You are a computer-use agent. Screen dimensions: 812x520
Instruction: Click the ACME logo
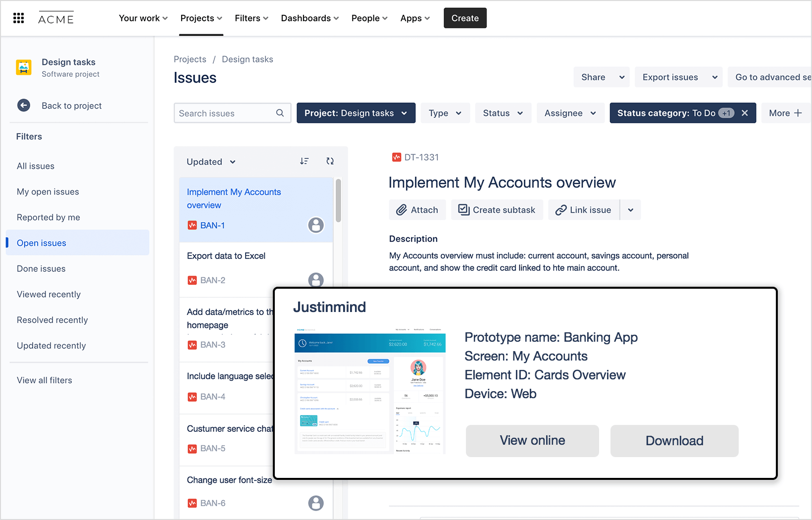coord(56,18)
